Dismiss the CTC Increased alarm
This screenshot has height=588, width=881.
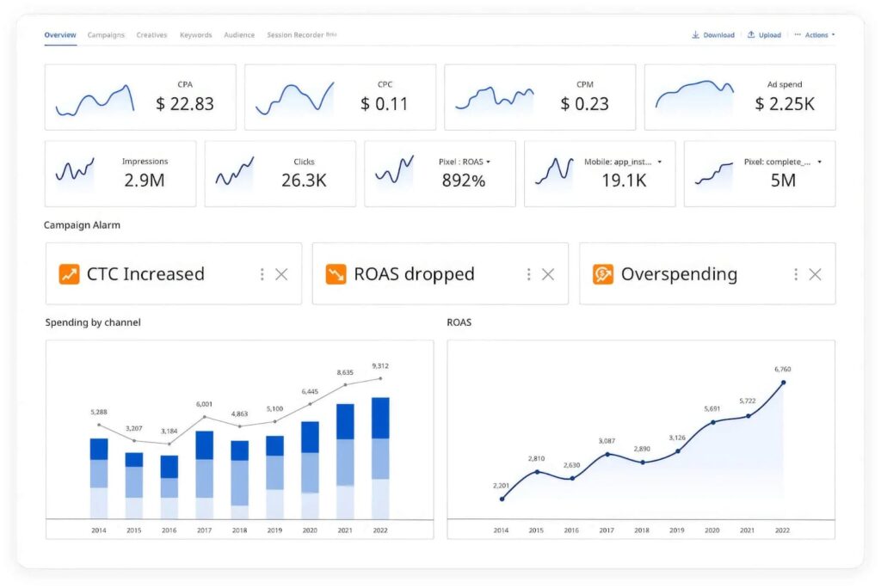pyautogui.click(x=281, y=274)
